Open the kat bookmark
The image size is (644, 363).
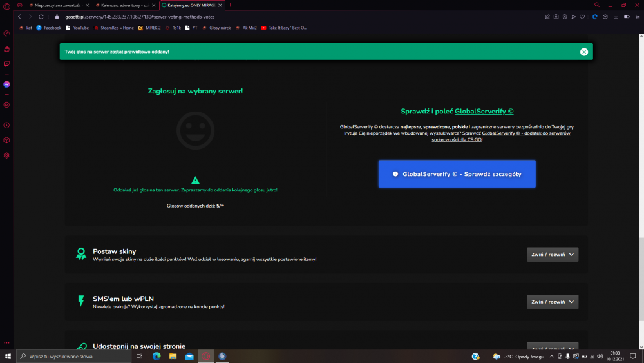click(26, 28)
